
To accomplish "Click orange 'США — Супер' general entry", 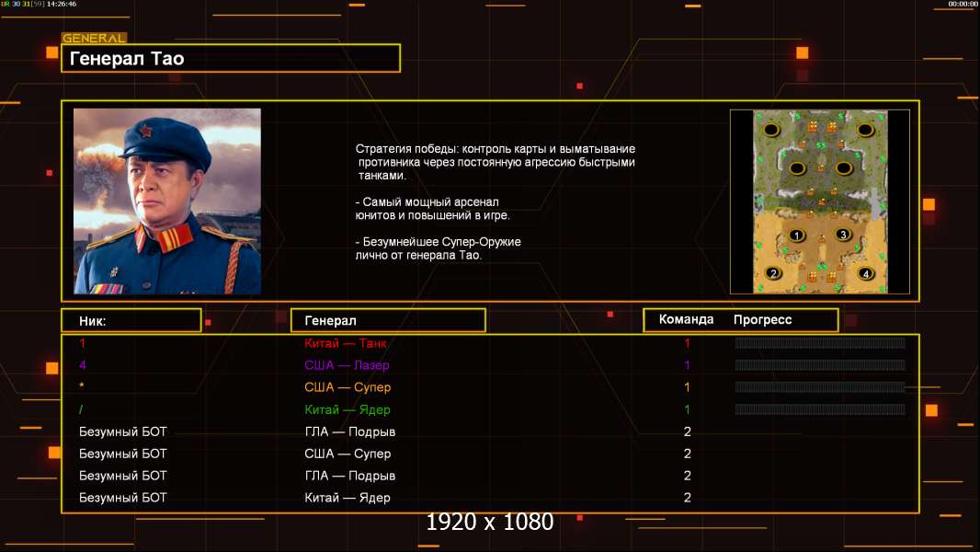I will 348,387.
